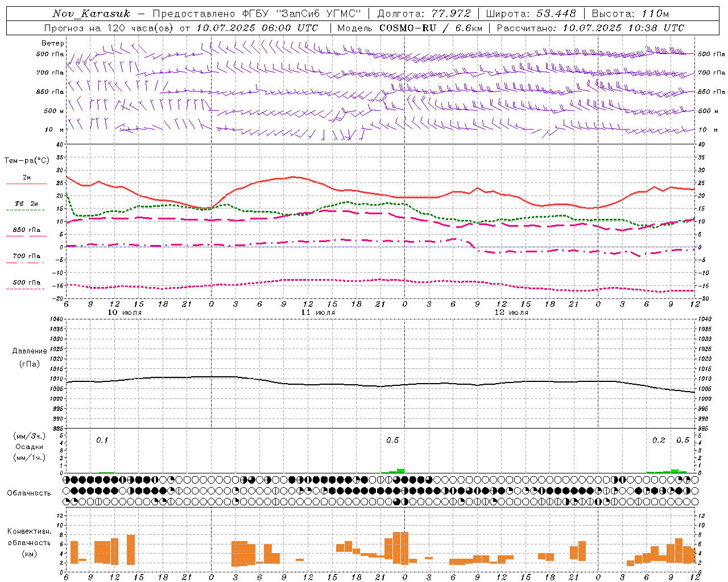This screenshot has height=582, width=728.
Task: Click the (км) convective cloud unit
Action: pos(30,553)
